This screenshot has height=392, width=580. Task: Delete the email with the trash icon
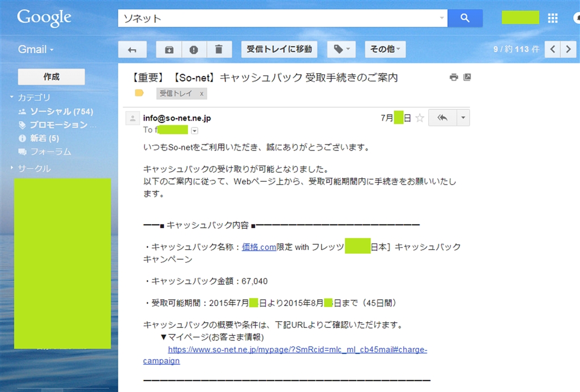[x=219, y=49]
